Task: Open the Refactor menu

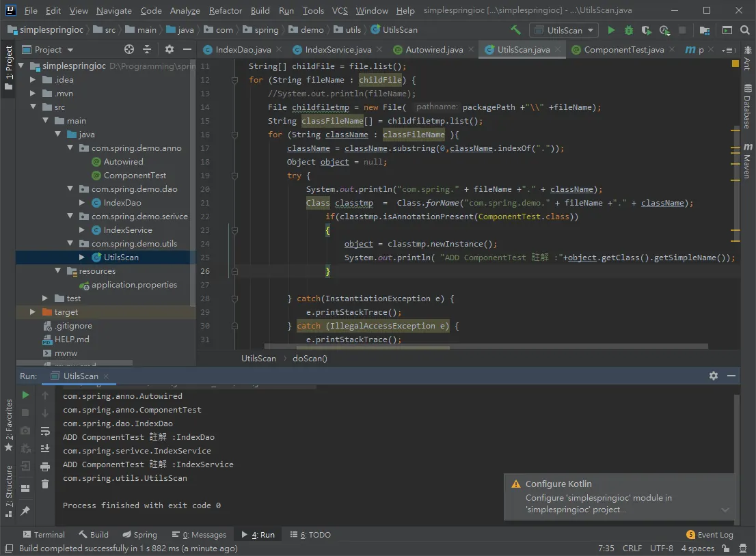Action: 225,11
